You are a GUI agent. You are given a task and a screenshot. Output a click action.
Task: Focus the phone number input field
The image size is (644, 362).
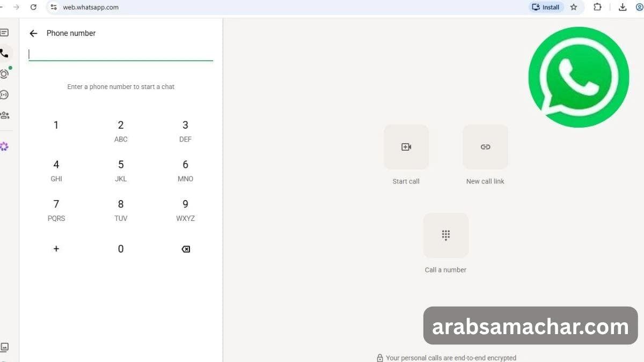pos(121,54)
